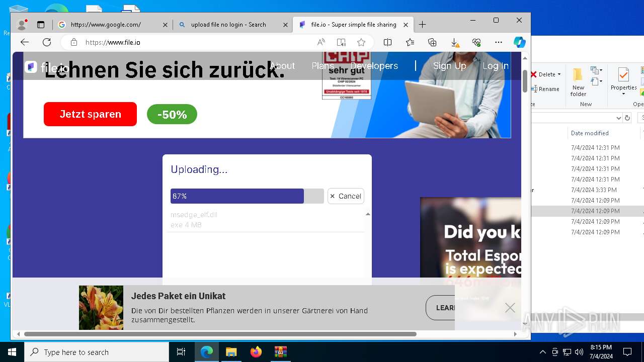Click horizontal scrollbar left arrow
644x362 pixels.
click(19, 334)
